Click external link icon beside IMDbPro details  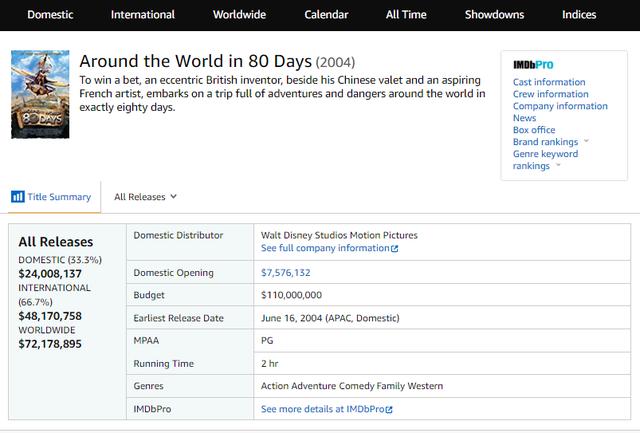[389, 410]
